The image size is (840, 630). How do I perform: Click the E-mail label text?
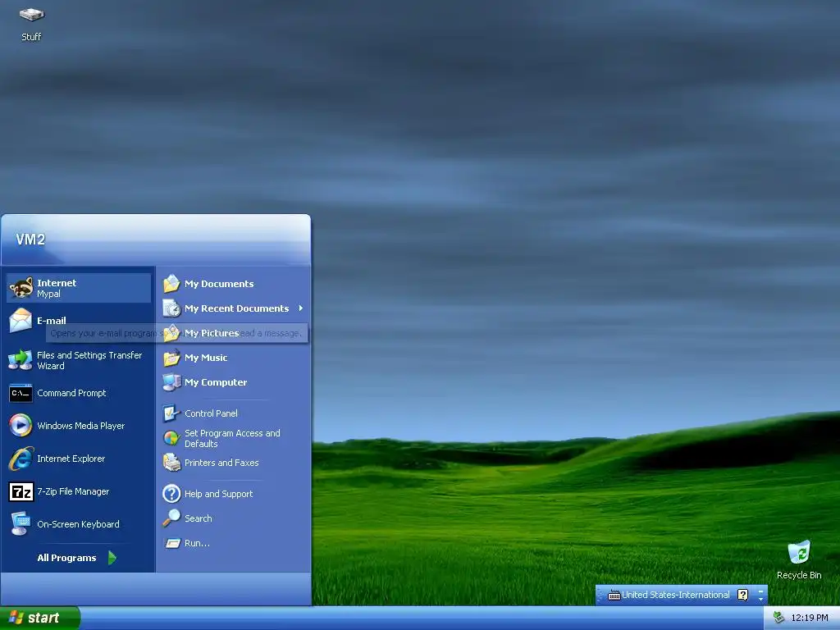coord(52,321)
